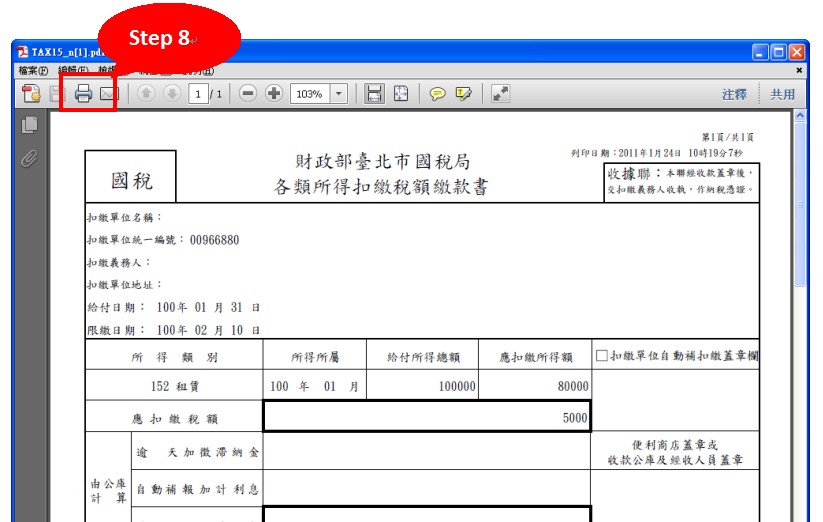Open the zoom level dropdown arrow
This screenshot has height=522, width=823.
pyautogui.click(x=339, y=94)
